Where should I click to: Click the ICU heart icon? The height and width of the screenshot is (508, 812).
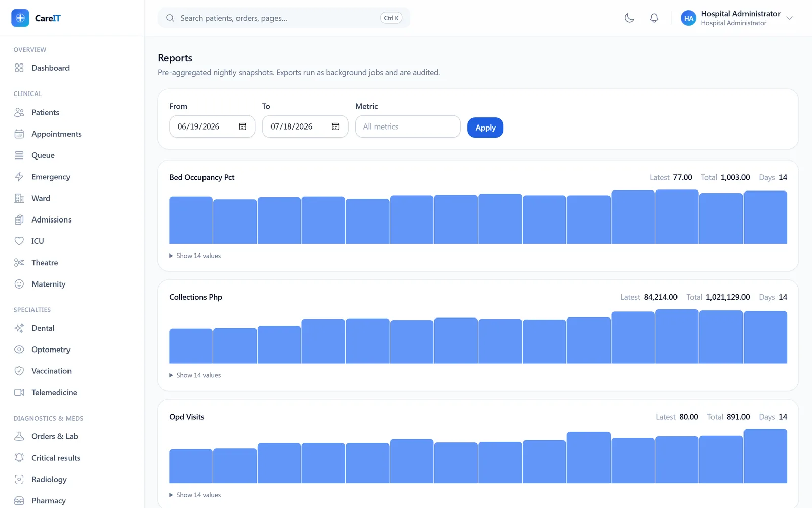point(19,241)
